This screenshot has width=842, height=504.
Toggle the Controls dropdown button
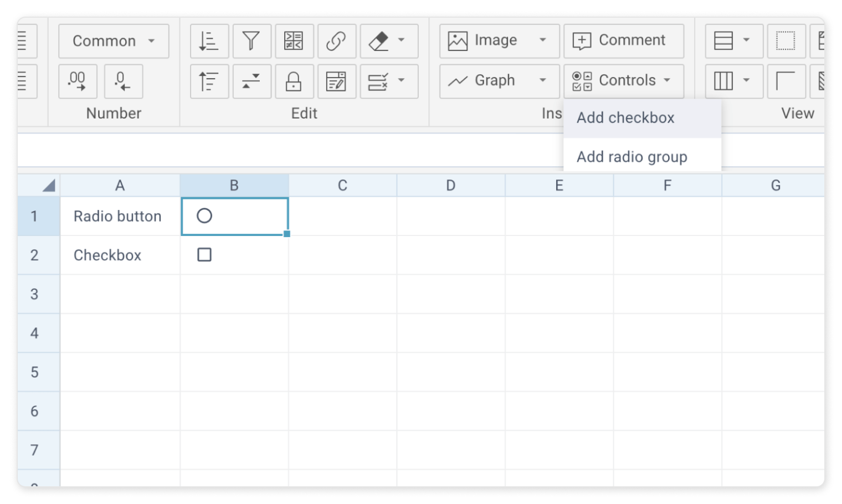coord(624,81)
